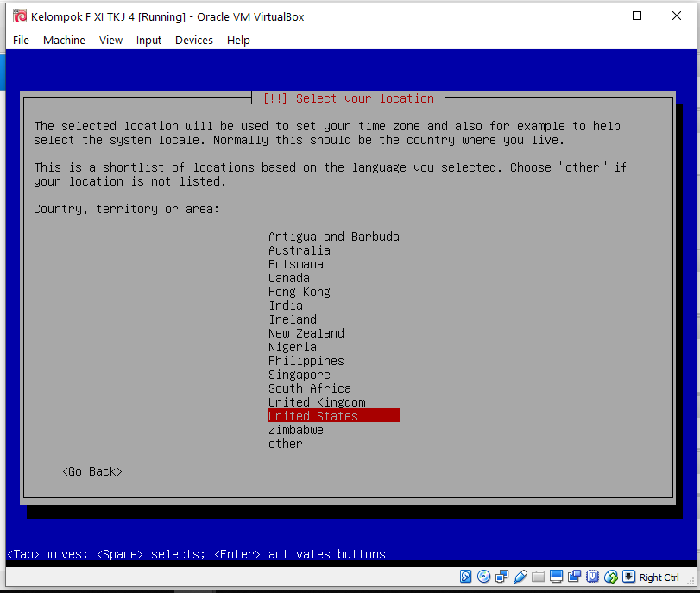
Task: Select United Kingdom as location
Action: pyautogui.click(x=317, y=402)
